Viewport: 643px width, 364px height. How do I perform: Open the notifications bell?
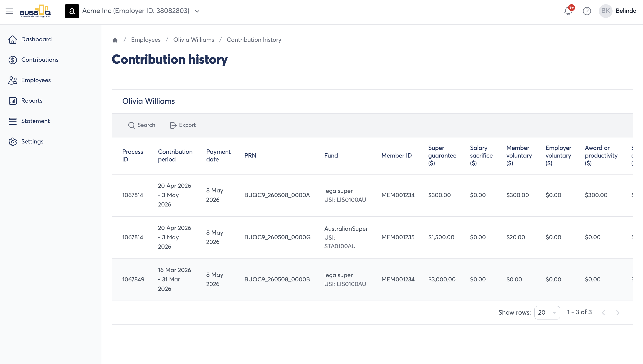568,11
